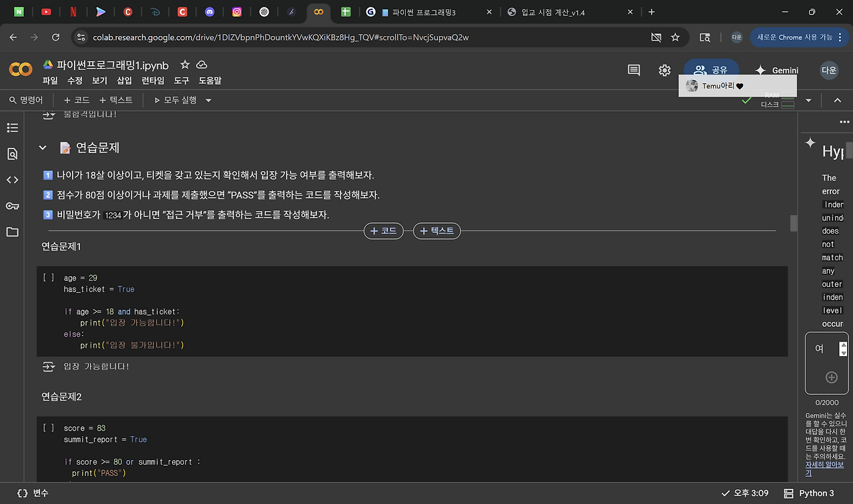Open the 런타임 menu
Image resolution: width=853 pixels, height=504 pixels.
(x=153, y=81)
